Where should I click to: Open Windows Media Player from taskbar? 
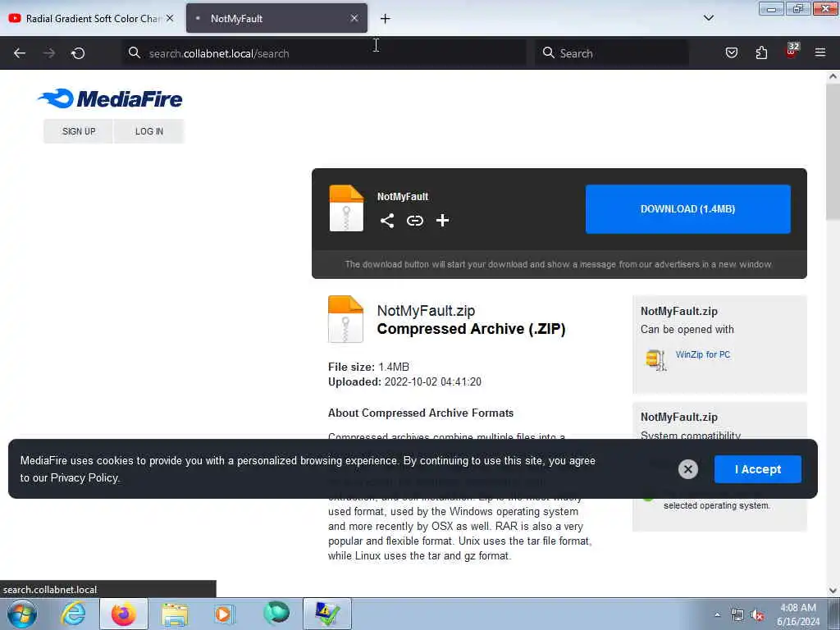225,614
